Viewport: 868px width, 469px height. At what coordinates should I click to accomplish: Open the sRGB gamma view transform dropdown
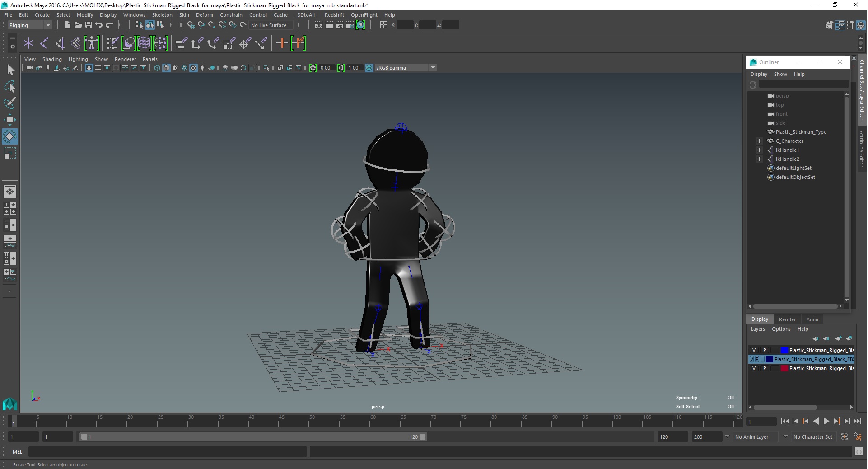(406, 68)
